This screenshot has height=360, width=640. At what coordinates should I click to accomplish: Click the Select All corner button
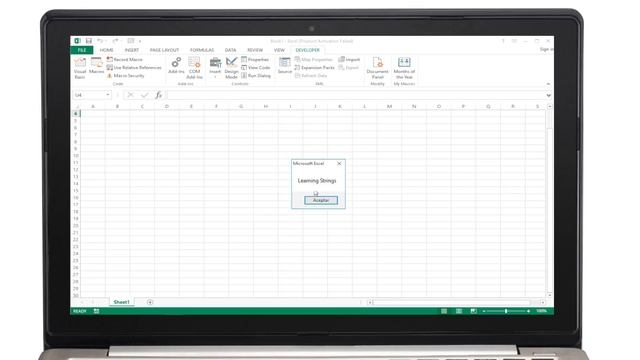pyautogui.click(x=76, y=107)
